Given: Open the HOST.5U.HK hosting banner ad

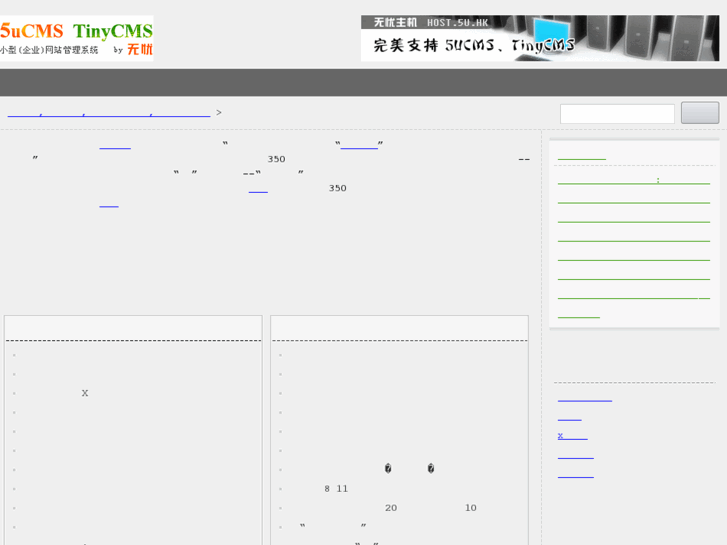Looking at the screenshot, I should click(x=540, y=38).
